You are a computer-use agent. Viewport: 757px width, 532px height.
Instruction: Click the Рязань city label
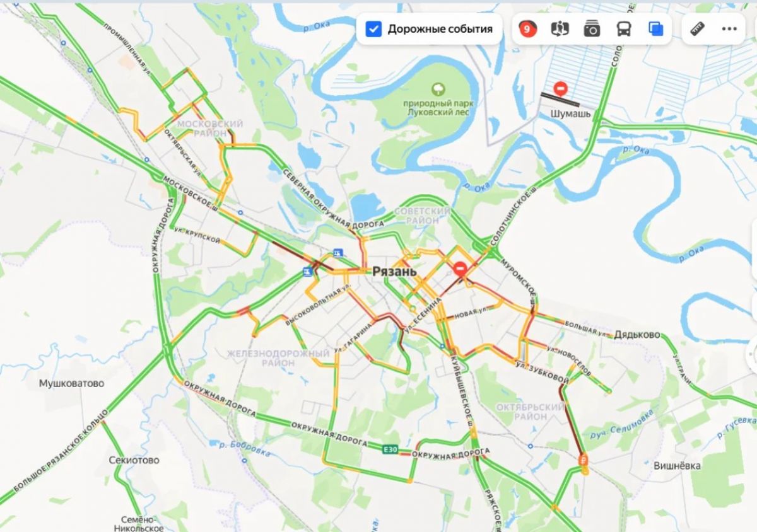(x=394, y=272)
